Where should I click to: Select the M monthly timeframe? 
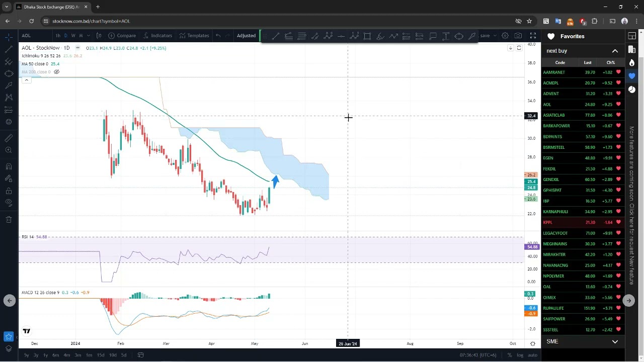point(81,36)
